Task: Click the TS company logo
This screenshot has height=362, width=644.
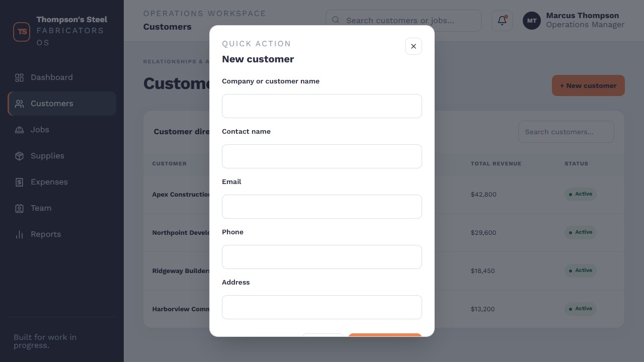Action: click(22, 31)
